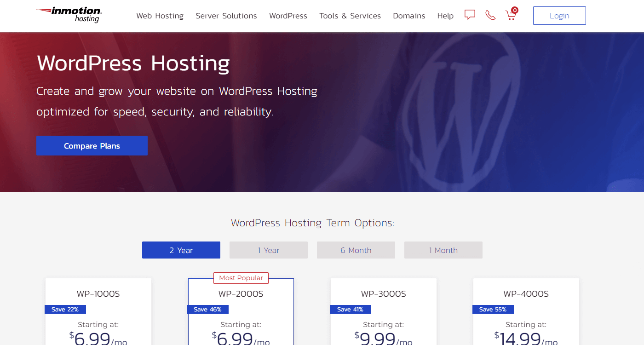Select the 2 Year term option

click(181, 250)
